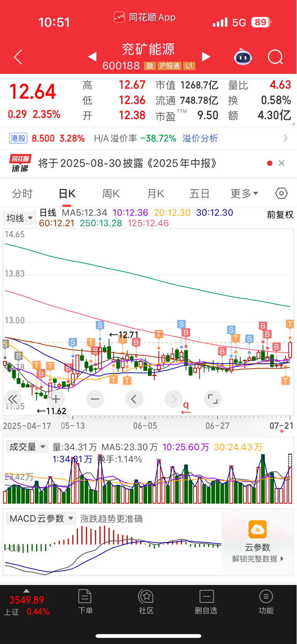The image size is (297, 644).
Task: Open 社区 community icon
Action: click(146, 596)
